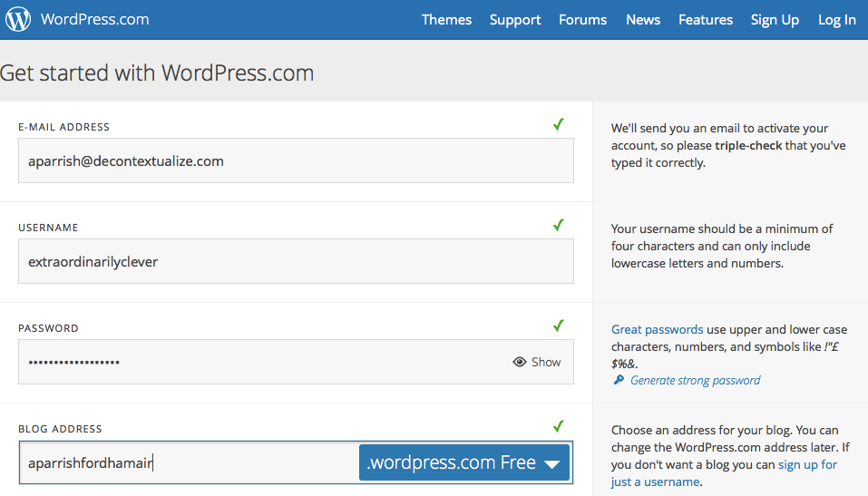This screenshot has width=868, height=496.
Task: Click the green checkmark next to Password
Action: coord(559,326)
